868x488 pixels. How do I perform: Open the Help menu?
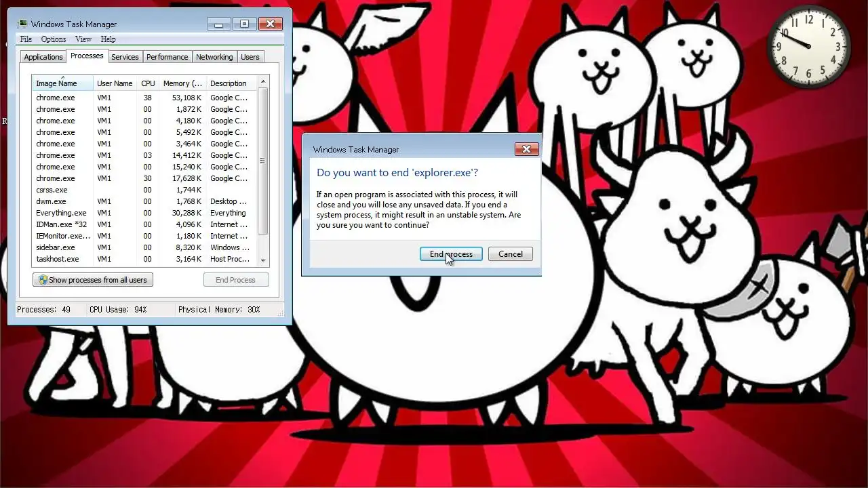coord(108,39)
